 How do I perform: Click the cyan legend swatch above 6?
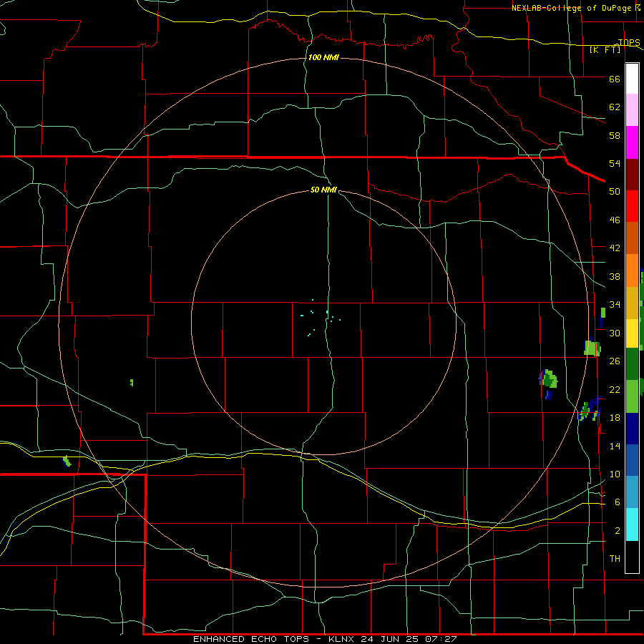[632, 525]
